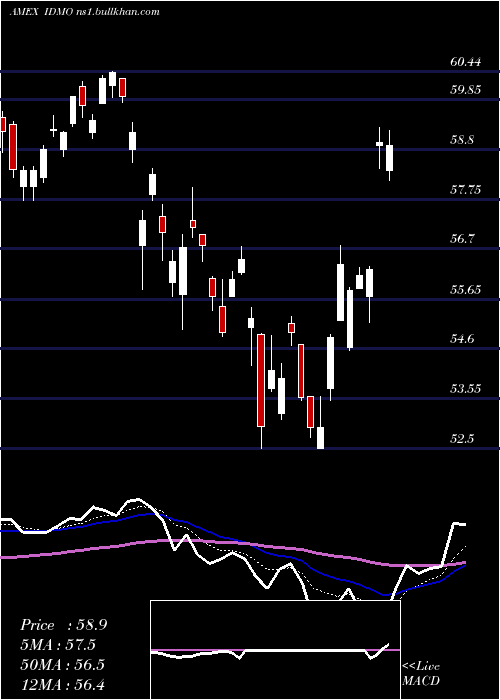Click the 58.8 price level label
The width and height of the screenshot is (500, 700).
[x=462, y=140]
